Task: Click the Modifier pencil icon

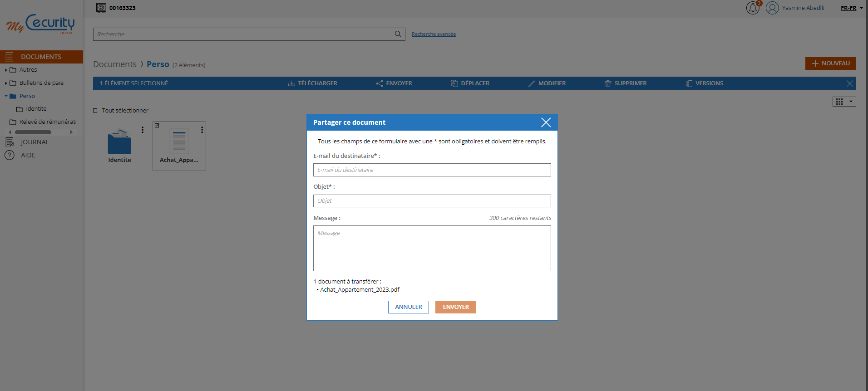Action: point(532,83)
